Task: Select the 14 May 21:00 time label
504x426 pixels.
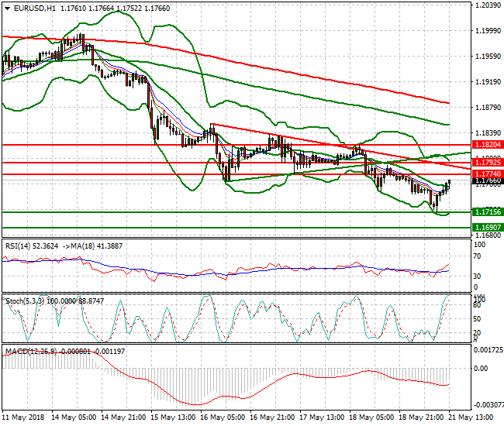Action: point(123,417)
